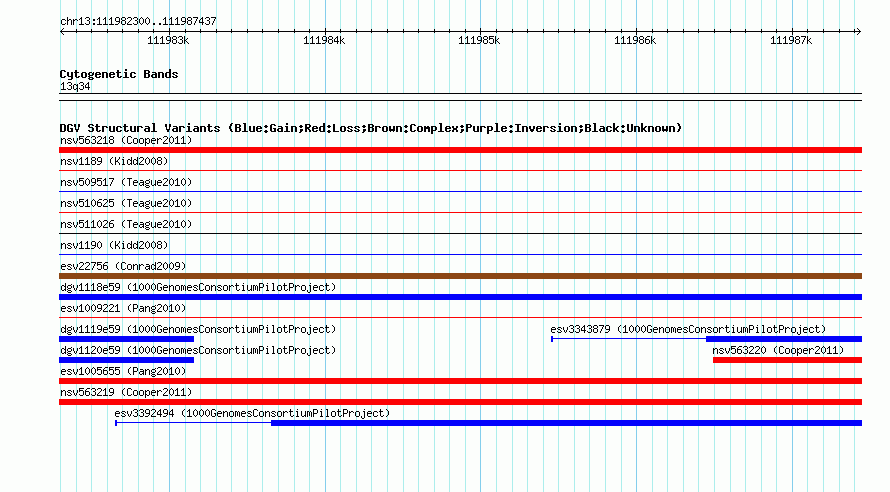Select the short blue dgv1119e59 bar

[x=127, y=339]
